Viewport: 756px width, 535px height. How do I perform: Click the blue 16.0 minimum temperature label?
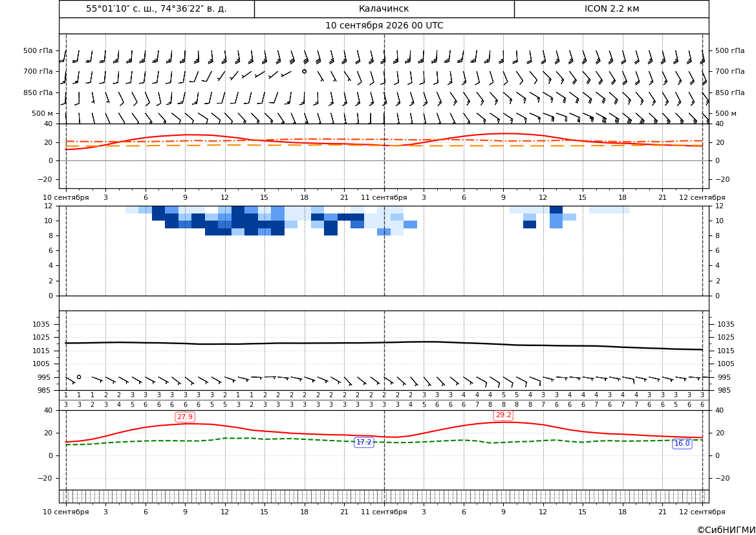[682, 443]
